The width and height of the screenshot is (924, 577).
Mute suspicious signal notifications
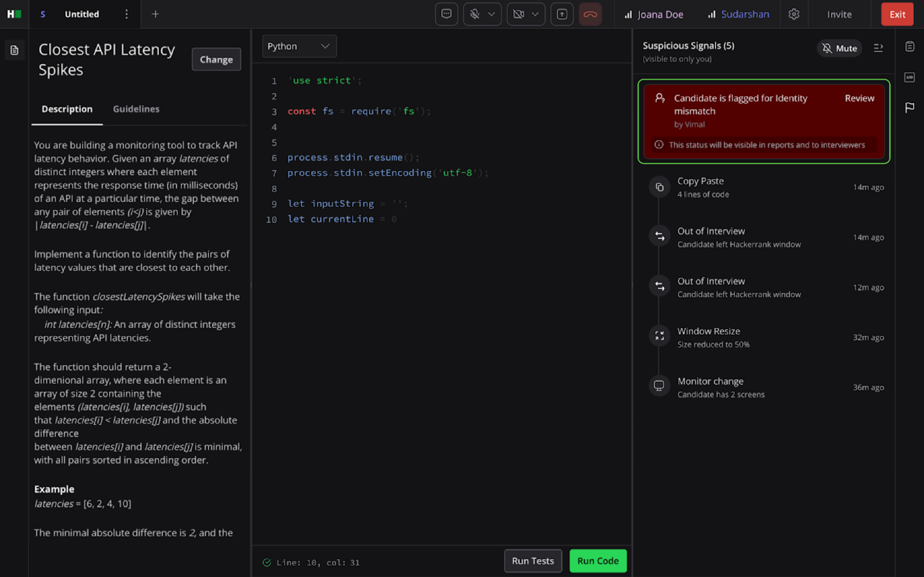click(x=839, y=48)
